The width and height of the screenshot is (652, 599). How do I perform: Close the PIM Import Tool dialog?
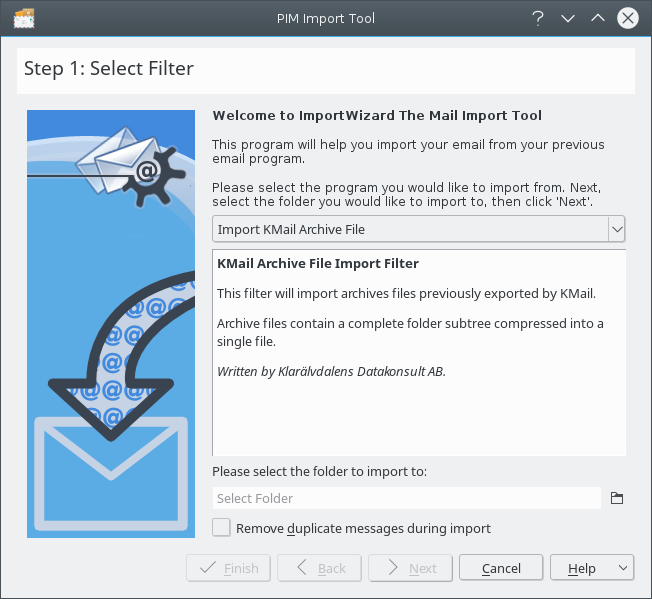coord(628,18)
